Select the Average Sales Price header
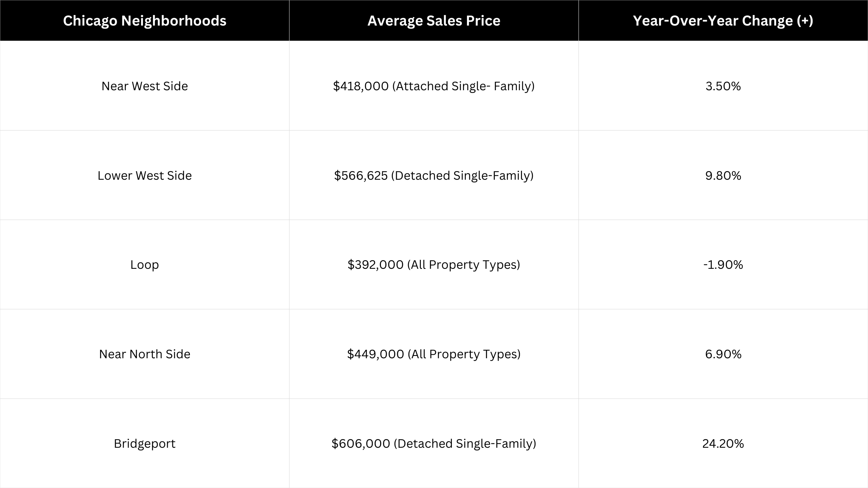The image size is (868, 488). click(x=434, y=21)
